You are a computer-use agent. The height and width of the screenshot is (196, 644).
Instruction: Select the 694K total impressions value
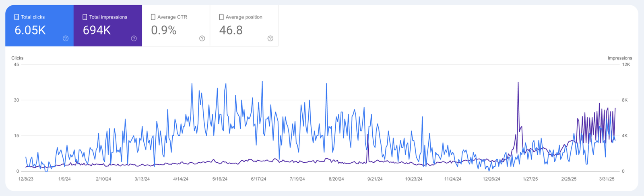tap(97, 30)
